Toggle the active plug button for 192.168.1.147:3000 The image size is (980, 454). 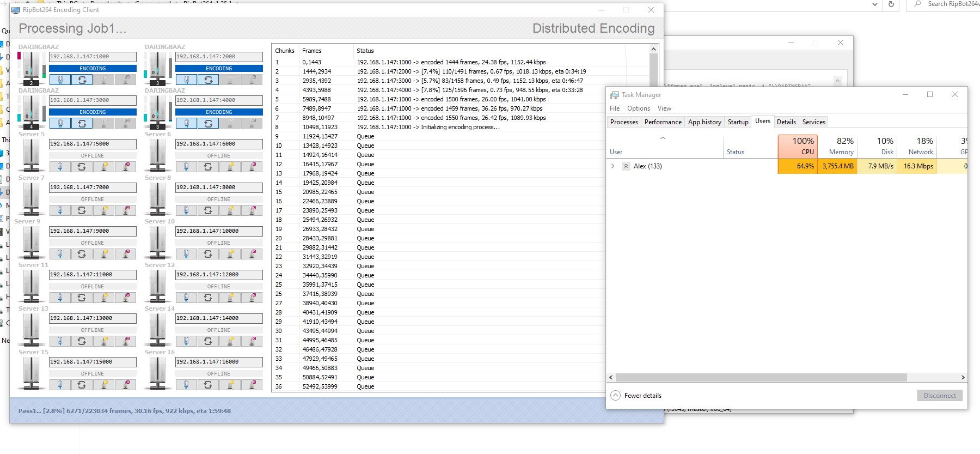point(60,123)
